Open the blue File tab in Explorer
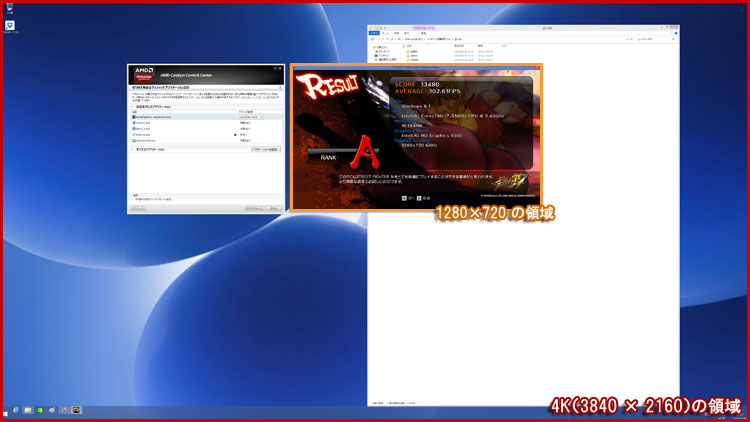 click(x=375, y=32)
